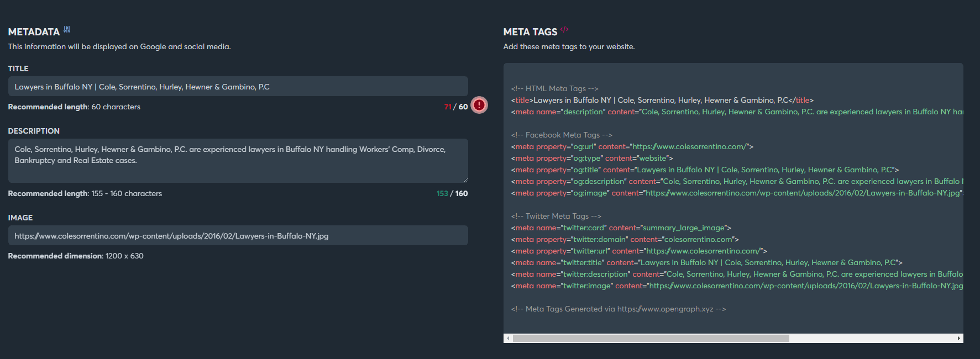The width and height of the screenshot is (980, 359).
Task: Select the Image URL input field
Action: tap(238, 236)
